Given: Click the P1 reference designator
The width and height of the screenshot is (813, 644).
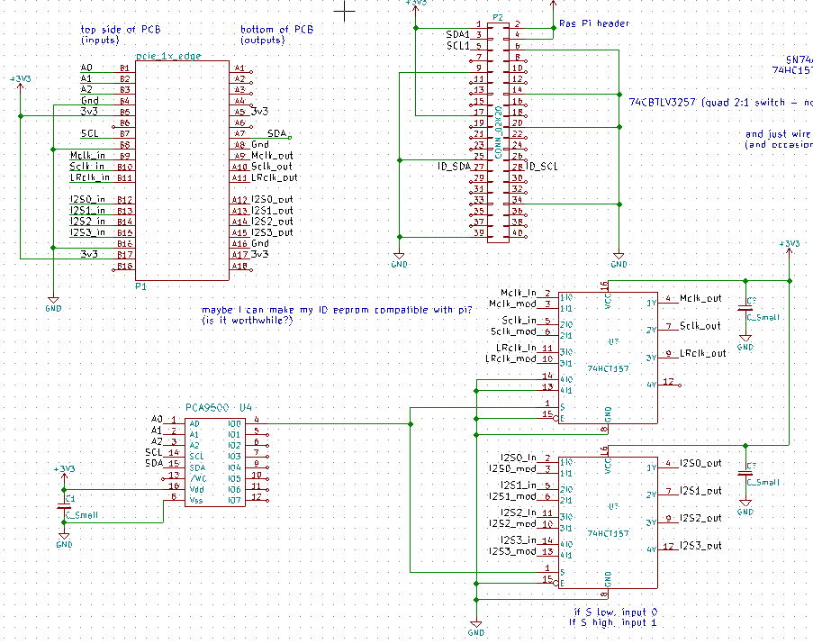Looking at the screenshot, I should [140, 286].
